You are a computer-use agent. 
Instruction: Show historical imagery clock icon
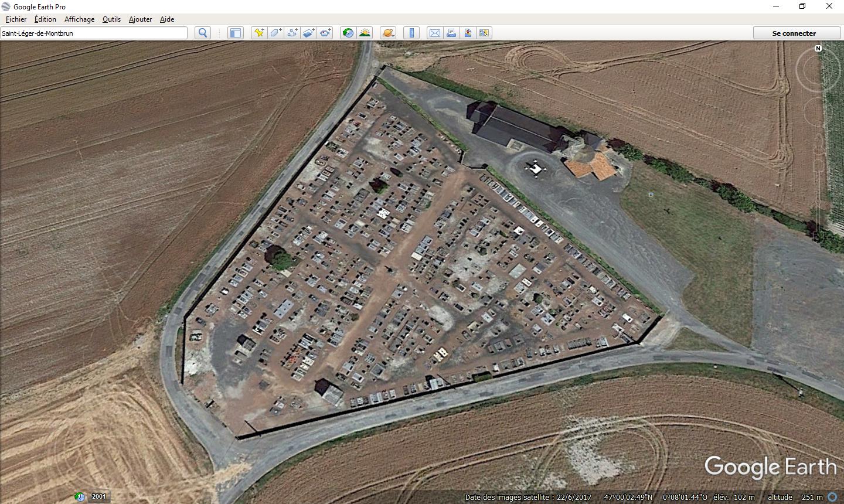348,33
